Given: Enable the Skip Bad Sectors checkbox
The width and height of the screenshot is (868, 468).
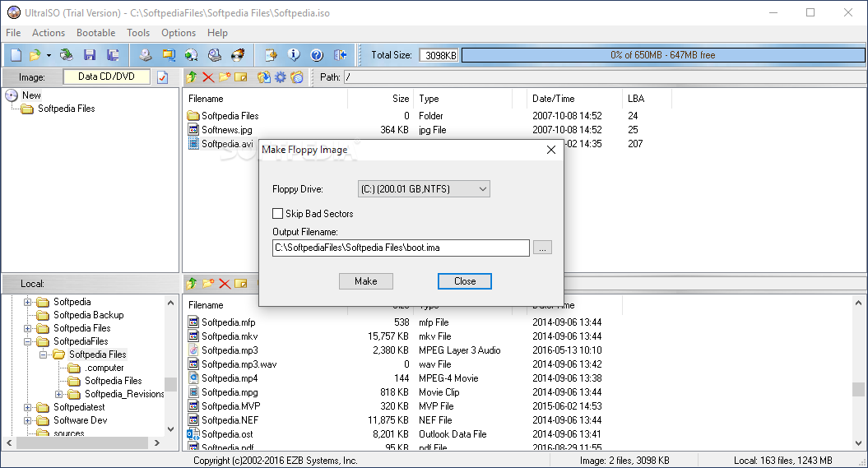Looking at the screenshot, I should point(278,214).
